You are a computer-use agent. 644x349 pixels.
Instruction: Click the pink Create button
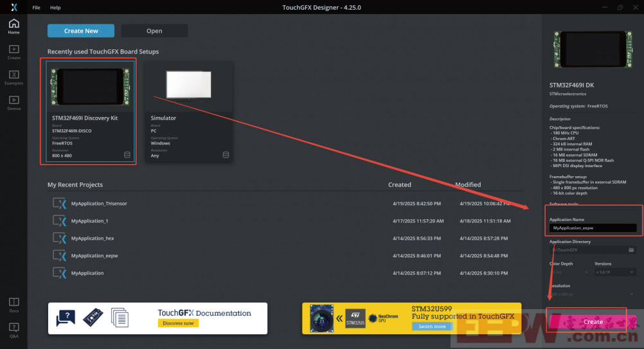593,321
